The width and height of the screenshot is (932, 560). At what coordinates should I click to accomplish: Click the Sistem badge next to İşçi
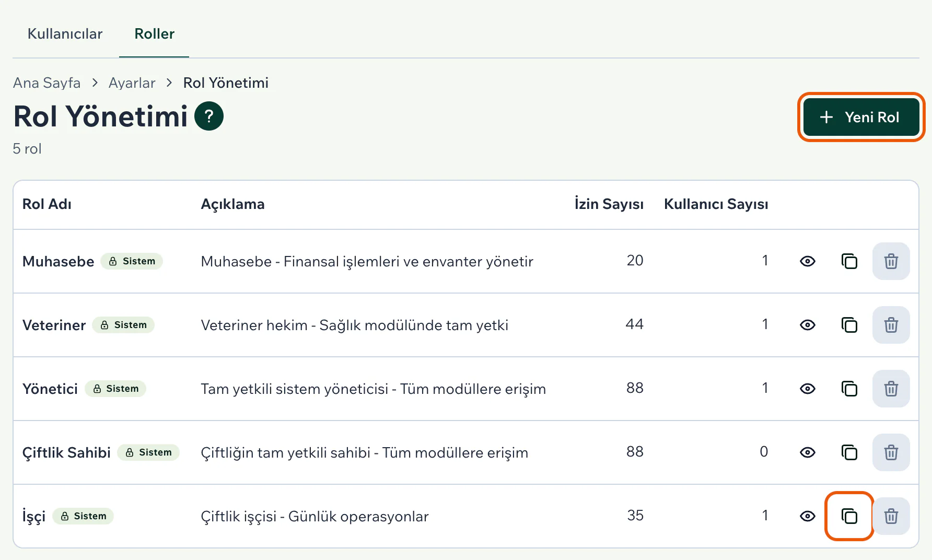pos(83,516)
